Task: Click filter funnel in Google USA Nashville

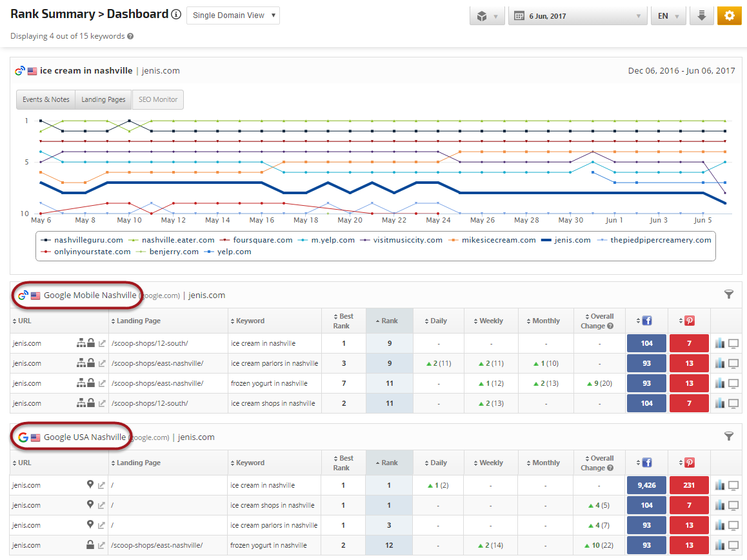Action: tap(729, 436)
